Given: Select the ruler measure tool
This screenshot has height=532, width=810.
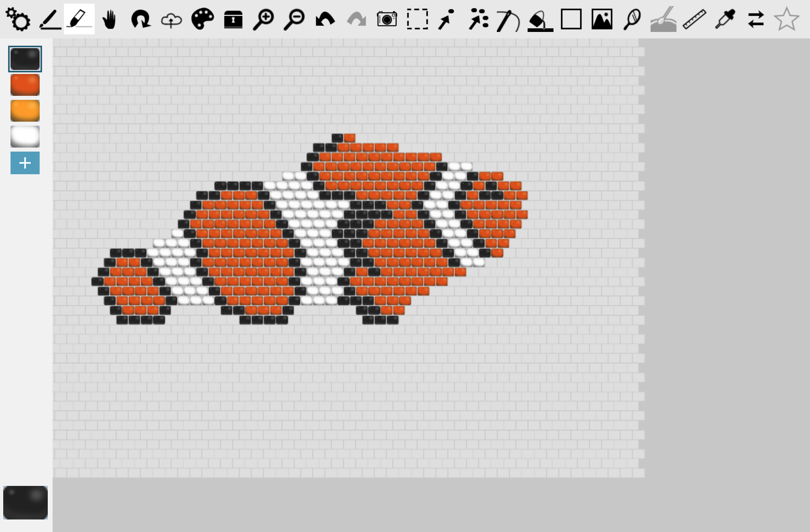Looking at the screenshot, I should pos(694,19).
